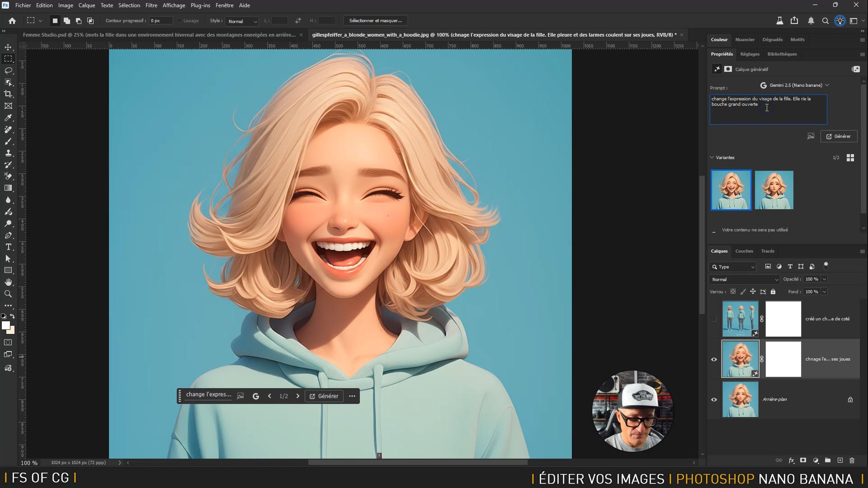This screenshot has height=488, width=868.
Task: Click the Eyedropper tool
Action: tap(8, 117)
